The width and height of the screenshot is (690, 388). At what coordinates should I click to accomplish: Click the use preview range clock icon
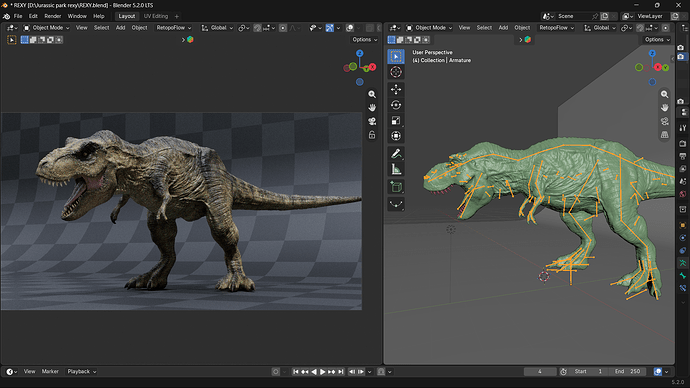(x=563, y=372)
